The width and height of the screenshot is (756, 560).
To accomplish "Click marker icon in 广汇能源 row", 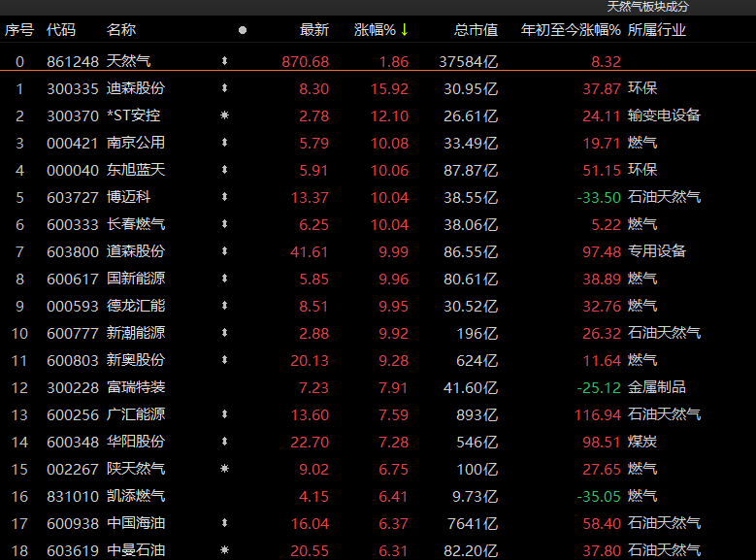I will pyautogui.click(x=224, y=414).
